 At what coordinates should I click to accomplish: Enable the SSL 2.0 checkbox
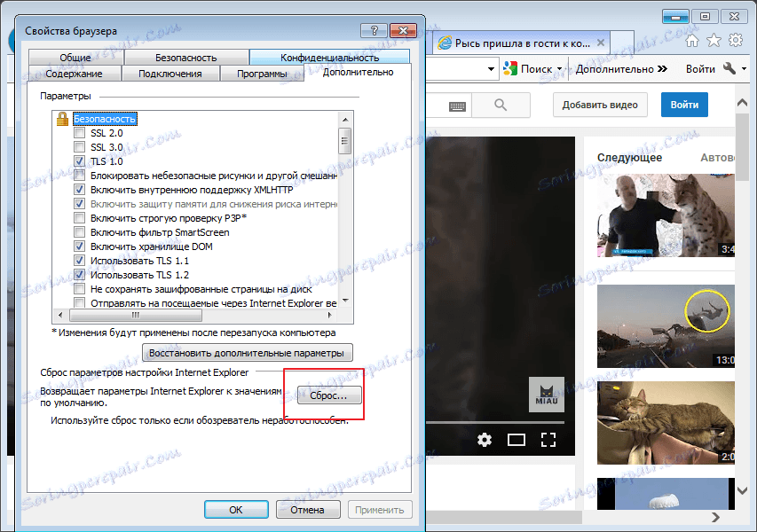[79, 133]
